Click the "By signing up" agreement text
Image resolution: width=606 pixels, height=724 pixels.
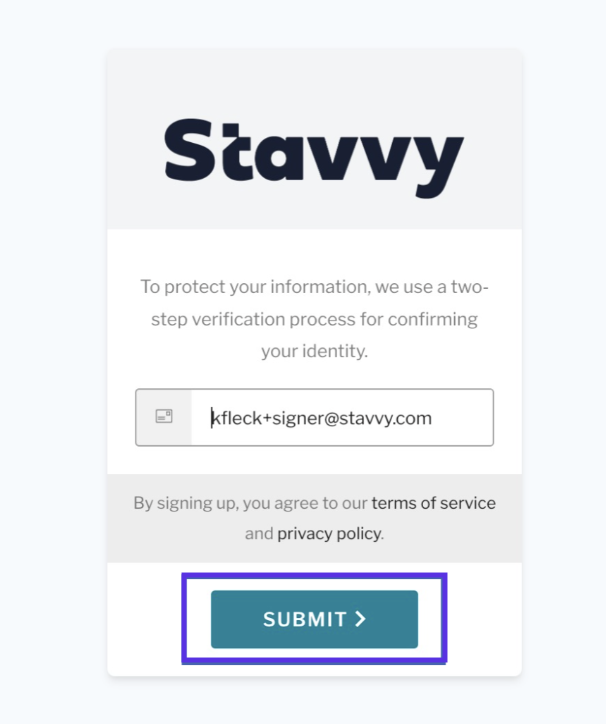point(250,503)
